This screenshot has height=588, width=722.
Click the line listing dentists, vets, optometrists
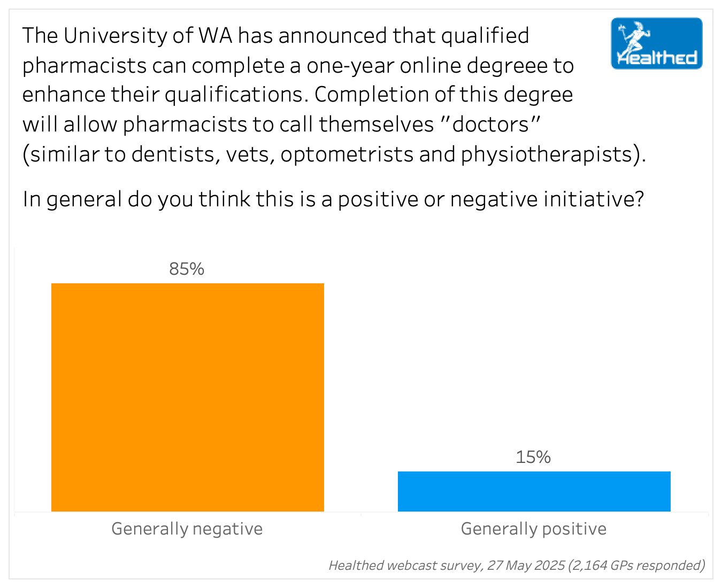(x=334, y=154)
